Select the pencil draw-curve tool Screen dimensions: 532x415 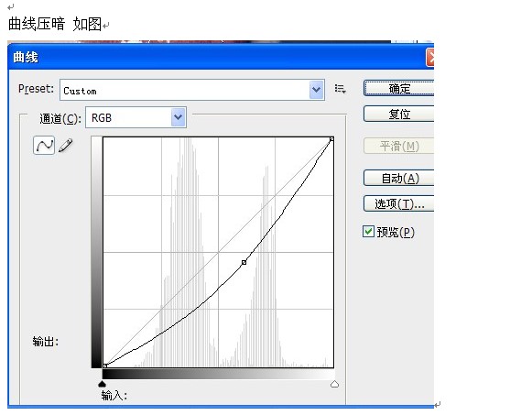click(x=66, y=146)
